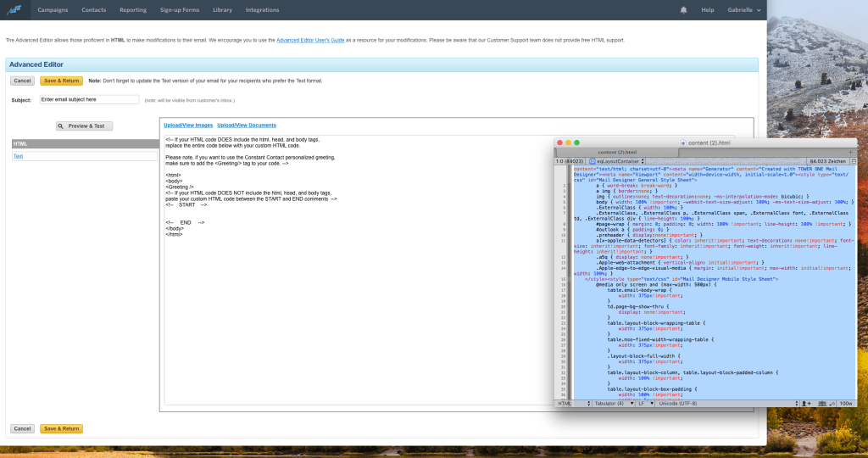The width and height of the screenshot is (868, 458).
Task: Open the Help link in the top bar
Action: click(x=708, y=10)
